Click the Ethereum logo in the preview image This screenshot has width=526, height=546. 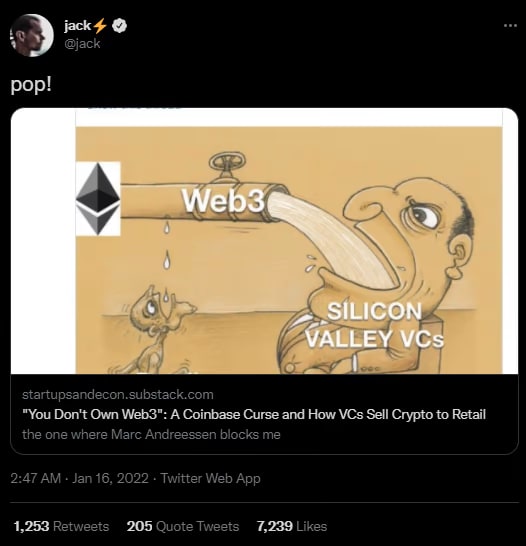(98, 199)
